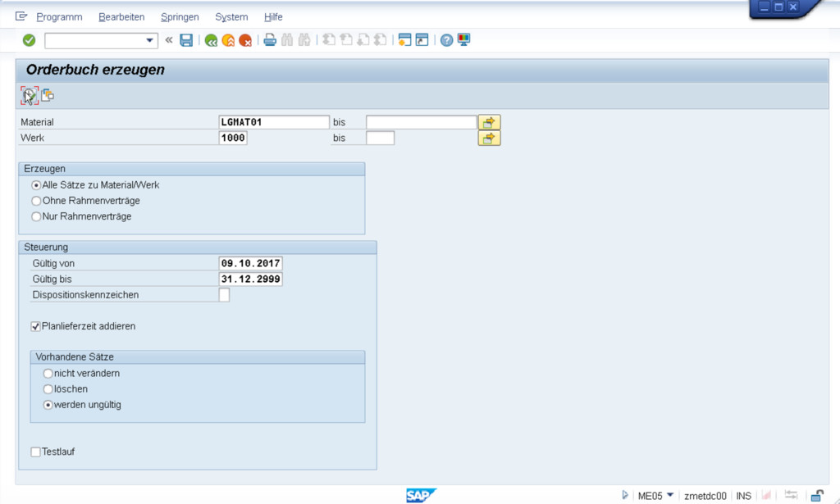Click the Last Page icon
Viewport: 840px width, 504px height.
(x=381, y=40)
